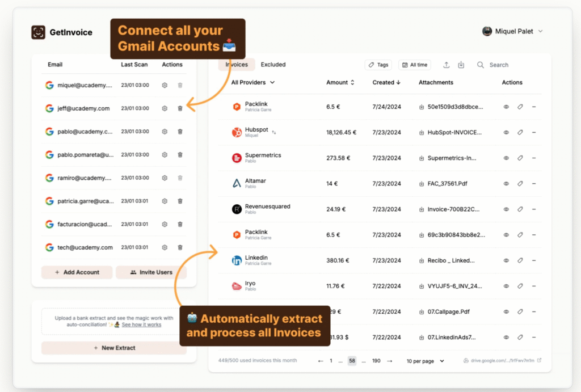This screenshot has height=392, width=581.
Task: Open the Miquel Palet user menu
Action: click(513, 32)
